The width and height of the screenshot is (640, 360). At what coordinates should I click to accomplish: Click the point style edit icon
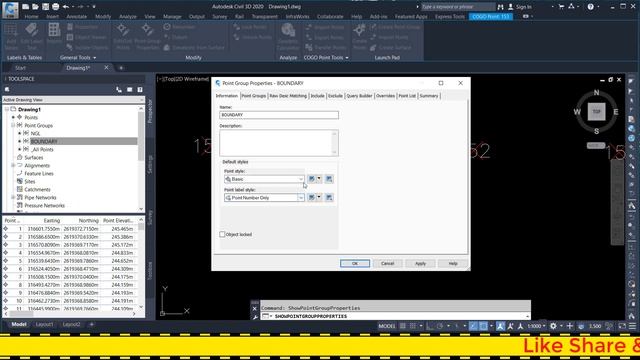[312, 179]
